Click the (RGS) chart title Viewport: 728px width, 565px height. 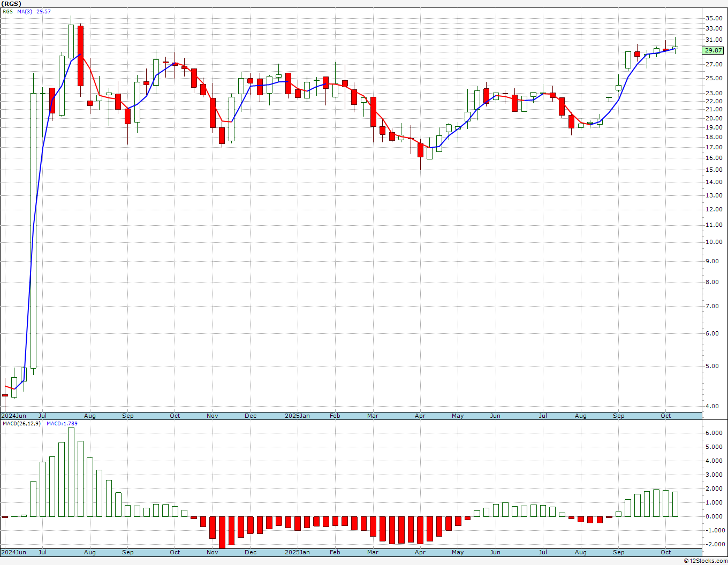(12, 4)
